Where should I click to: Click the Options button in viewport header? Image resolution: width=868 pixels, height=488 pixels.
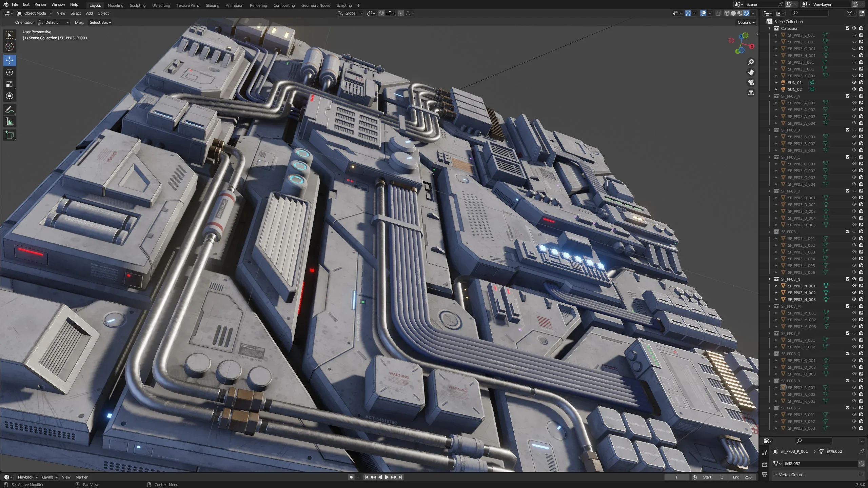coord(746,22)
